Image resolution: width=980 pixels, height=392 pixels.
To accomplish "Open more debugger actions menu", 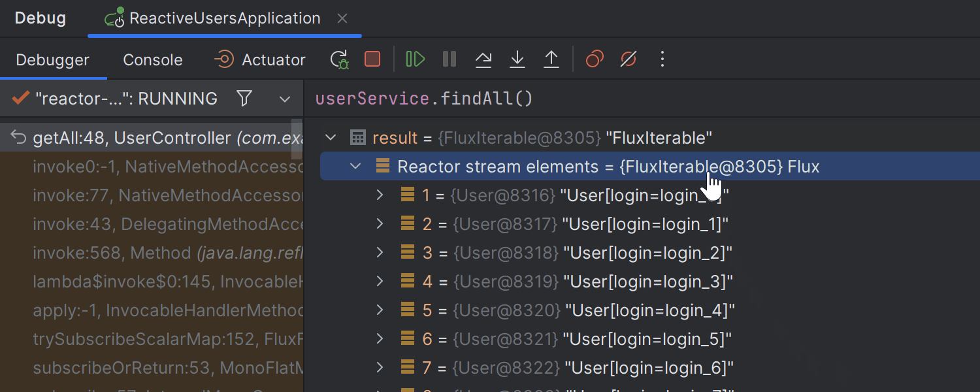I will click(x=662, y=59).
